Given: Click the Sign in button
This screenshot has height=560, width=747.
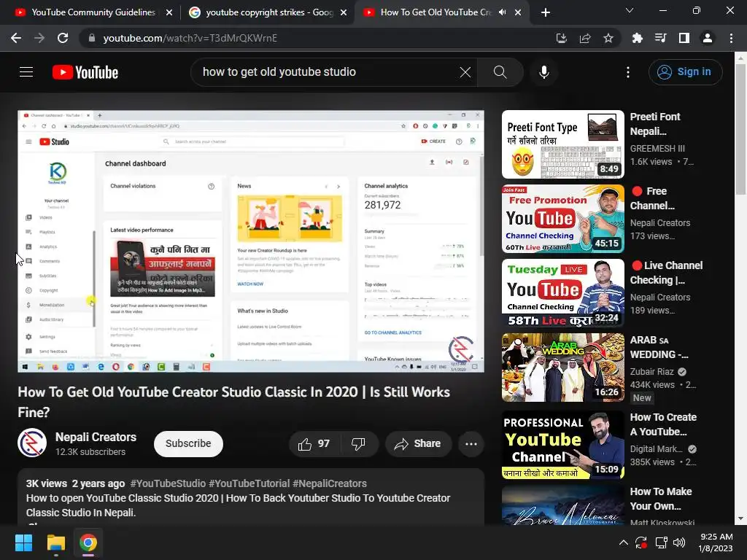Looking at the screenshot, I should [685, 72].
